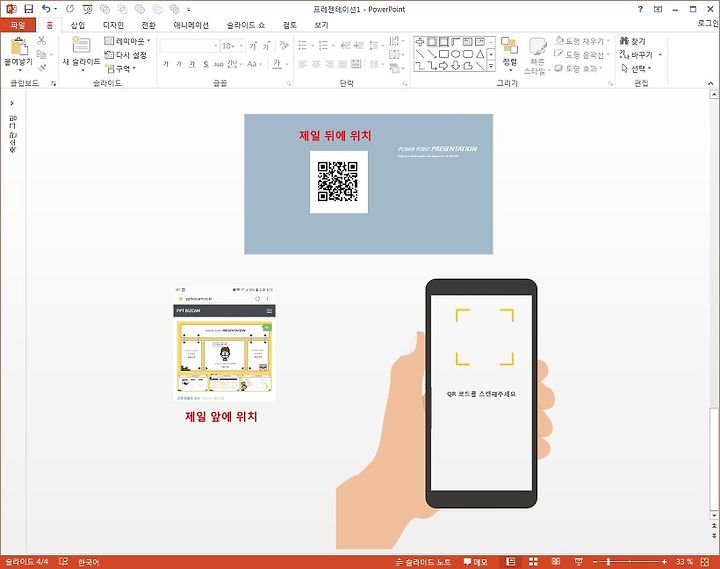
Task: Click Shape Effects (도형 효과) button
Action: (x=579, y=68)
